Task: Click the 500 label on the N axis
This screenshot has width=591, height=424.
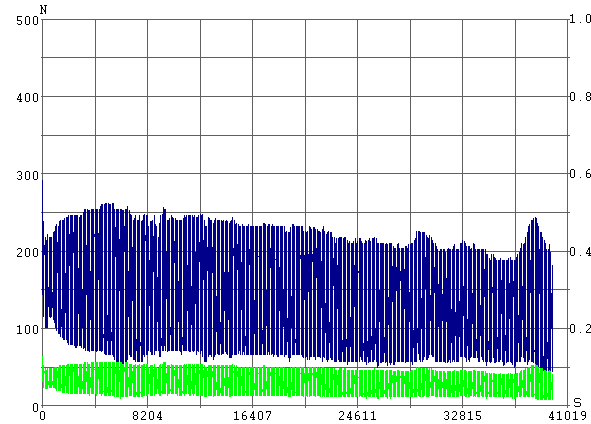Action: coord(28,20)
